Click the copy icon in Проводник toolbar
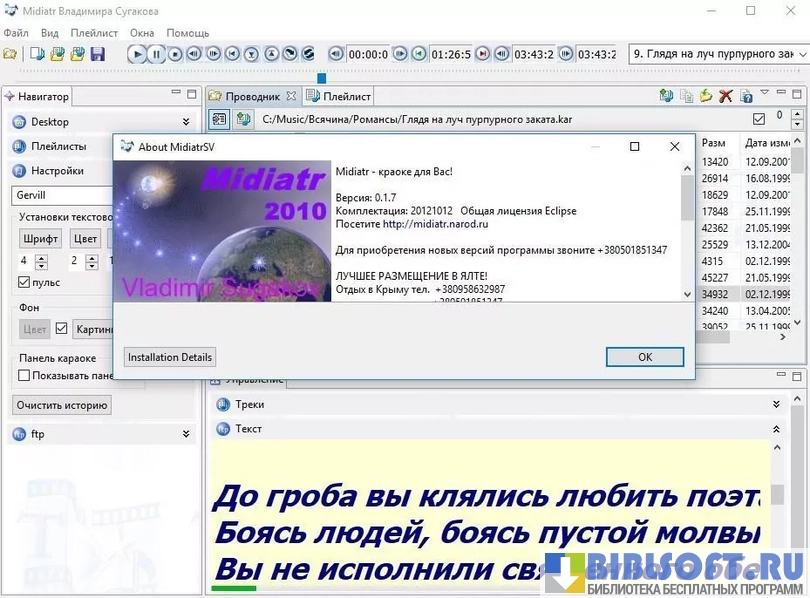The image size is (810, 598). pos(686,97)
